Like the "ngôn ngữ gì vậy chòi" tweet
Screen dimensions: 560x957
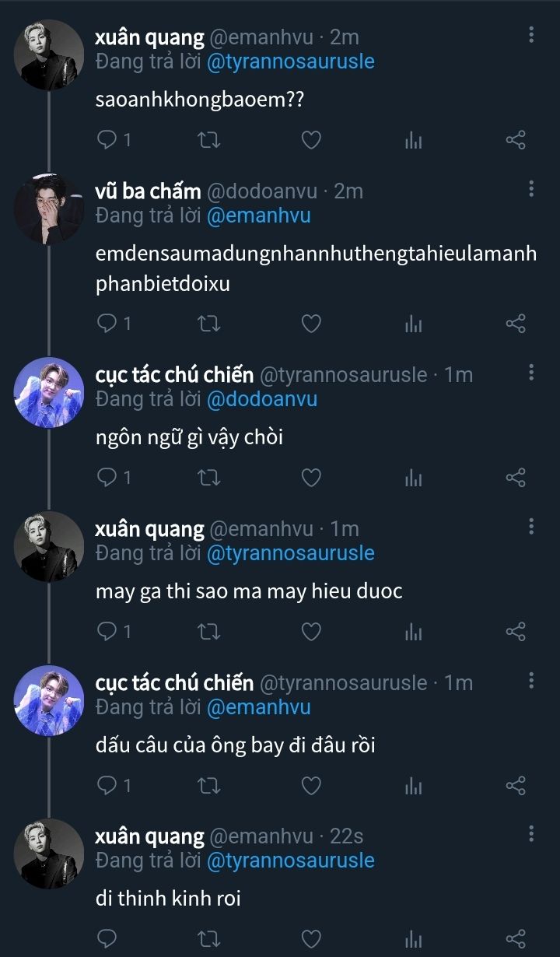click(x=311, y=477)
